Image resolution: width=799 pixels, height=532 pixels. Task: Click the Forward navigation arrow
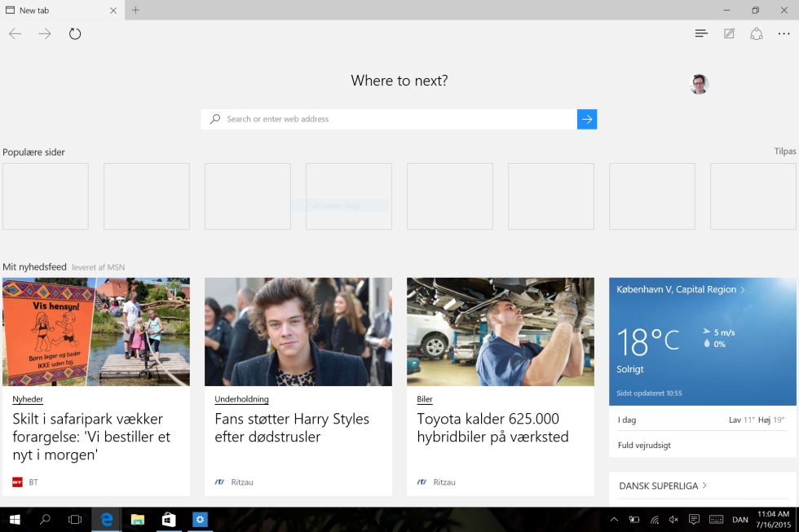[x=45, y=33]
